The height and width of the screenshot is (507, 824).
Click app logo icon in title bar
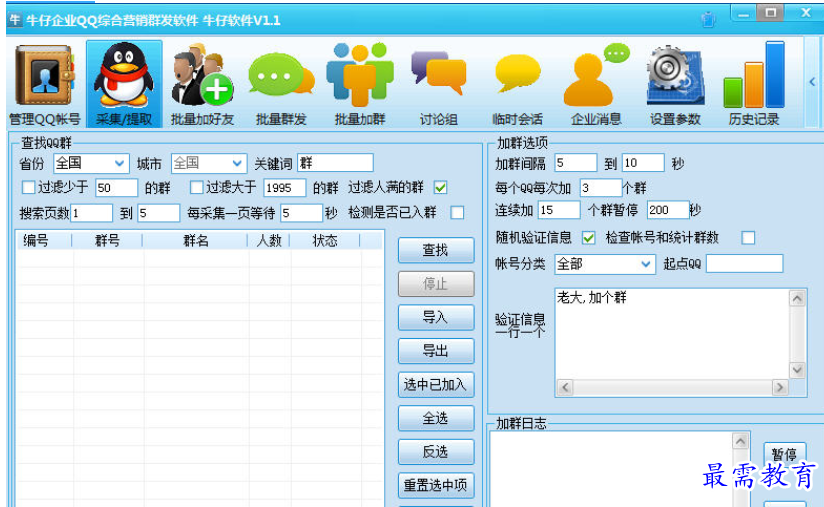pos(15,20)
